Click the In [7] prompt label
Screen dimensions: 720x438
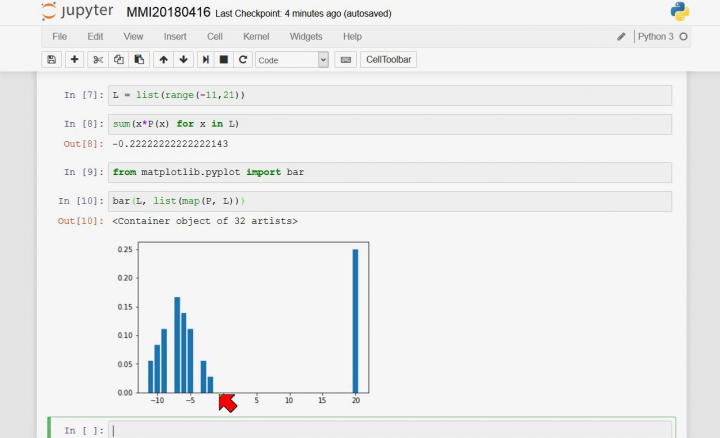click(84, 95)
